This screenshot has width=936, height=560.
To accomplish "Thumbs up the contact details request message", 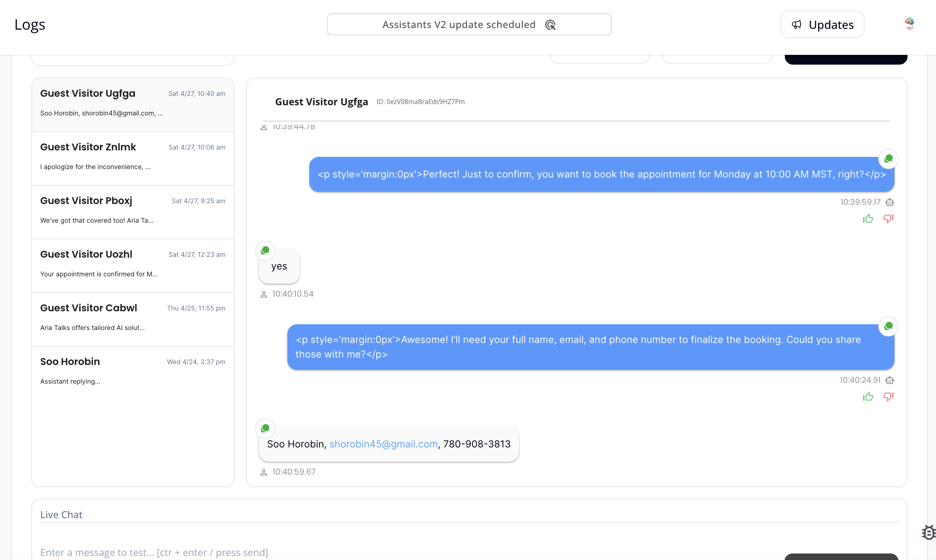I will tap(868, 397).
